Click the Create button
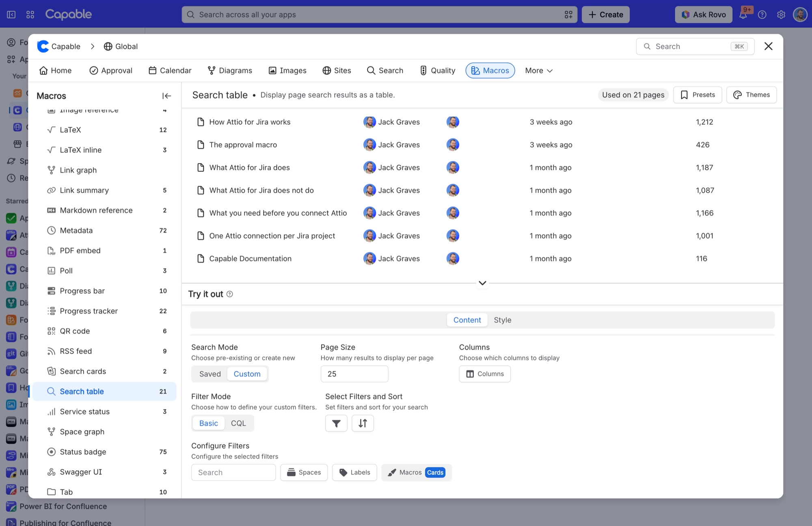This screenshot has height=526, width=812. 606,15
